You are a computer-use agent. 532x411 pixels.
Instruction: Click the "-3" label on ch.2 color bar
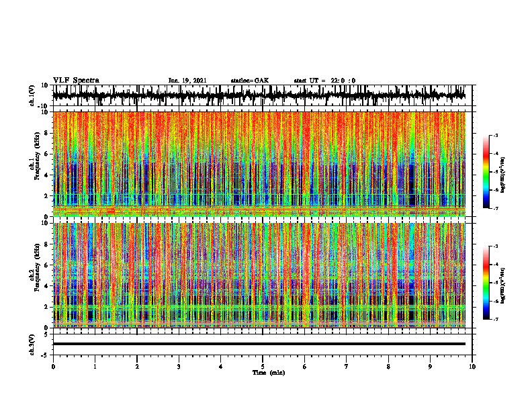pos(496,246)
